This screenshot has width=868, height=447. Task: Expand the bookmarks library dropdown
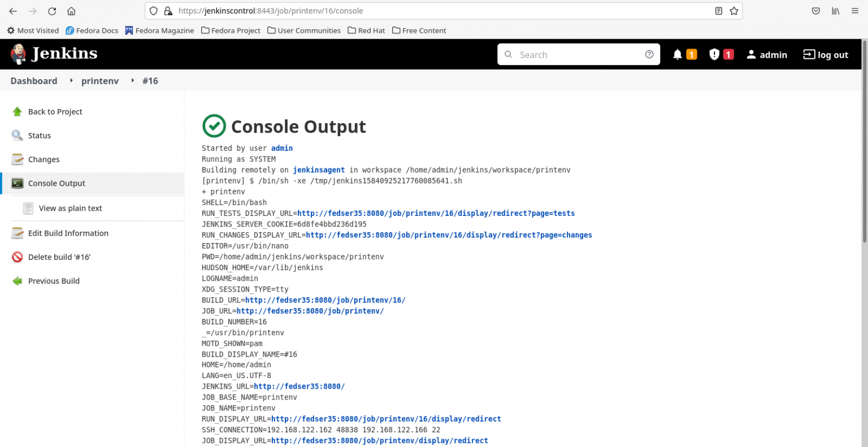[x=835, y=11]
